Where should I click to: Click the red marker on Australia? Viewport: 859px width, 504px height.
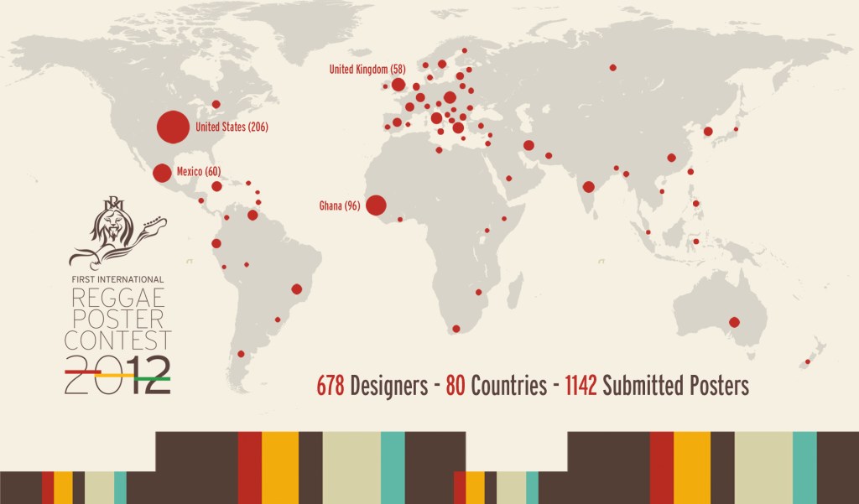tap(735, 322)
